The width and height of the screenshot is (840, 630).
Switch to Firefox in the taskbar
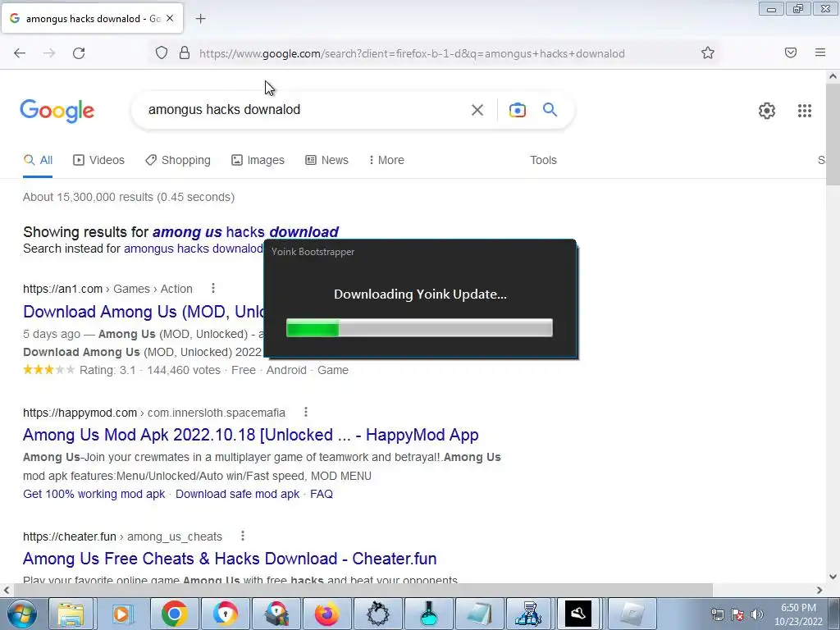click(326, 614)
